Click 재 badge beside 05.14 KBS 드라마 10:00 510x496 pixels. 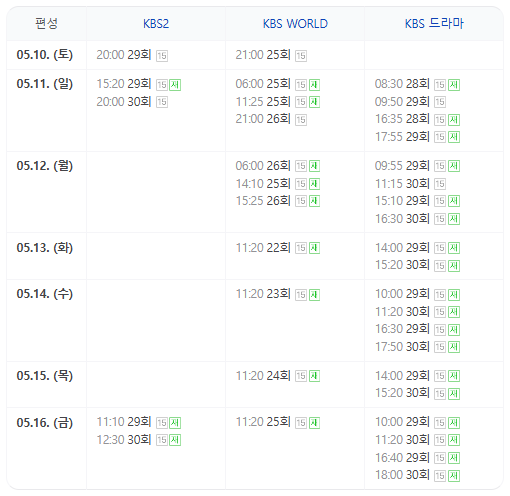pos(454,295)
